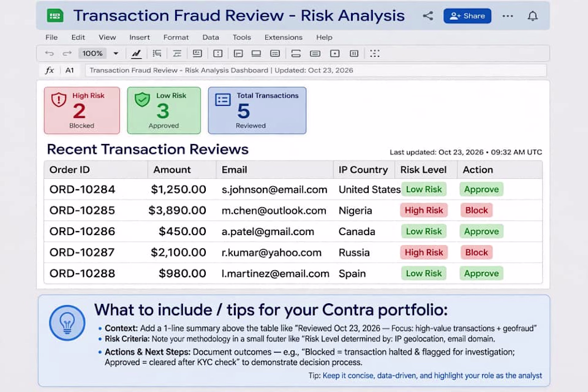Viewport: 588px width, 392px height.
Task: Click the High Risk badge for ORD-10287
Action: (424, 252)
